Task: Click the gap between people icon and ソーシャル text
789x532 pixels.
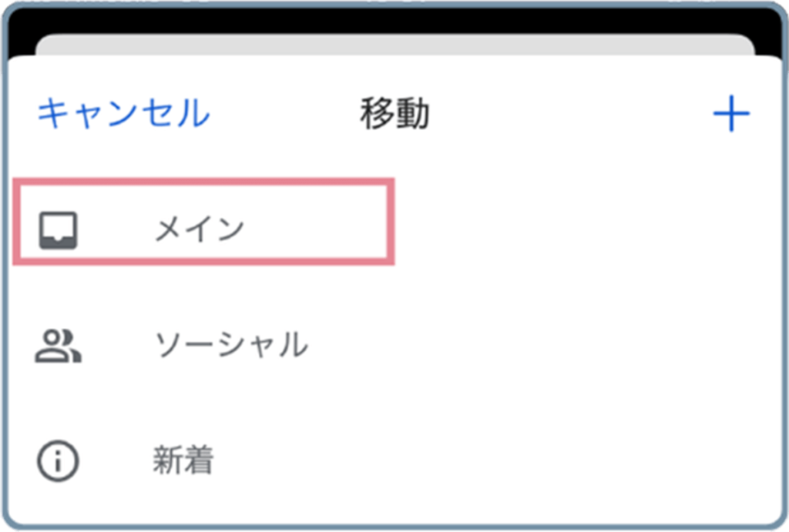Action: (x=118, y=346)
